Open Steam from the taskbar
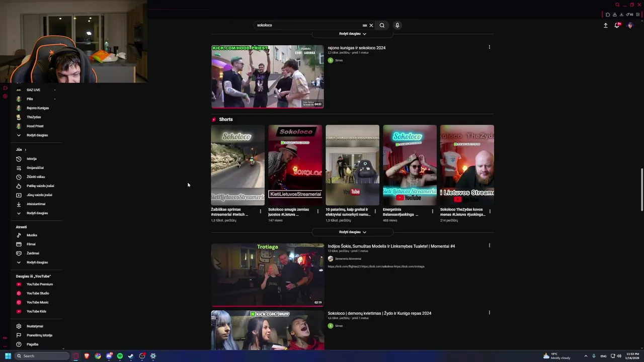644x362 pixels. pyautogui.click(x=131, y=356)
